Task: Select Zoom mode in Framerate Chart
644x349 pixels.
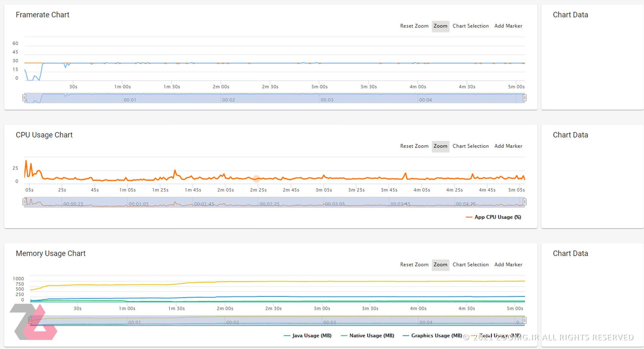Action: click(440, 26)
